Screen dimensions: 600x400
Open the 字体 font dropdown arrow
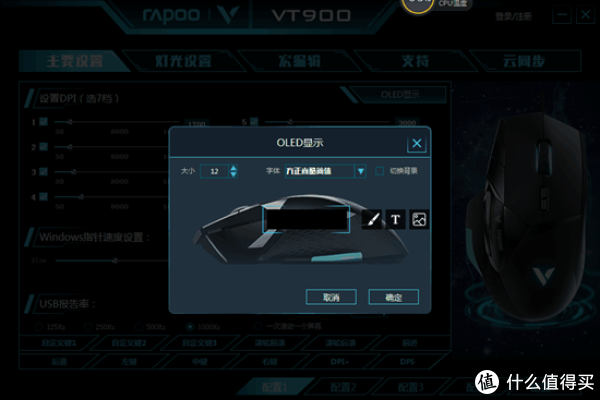[x=360, y=171]
